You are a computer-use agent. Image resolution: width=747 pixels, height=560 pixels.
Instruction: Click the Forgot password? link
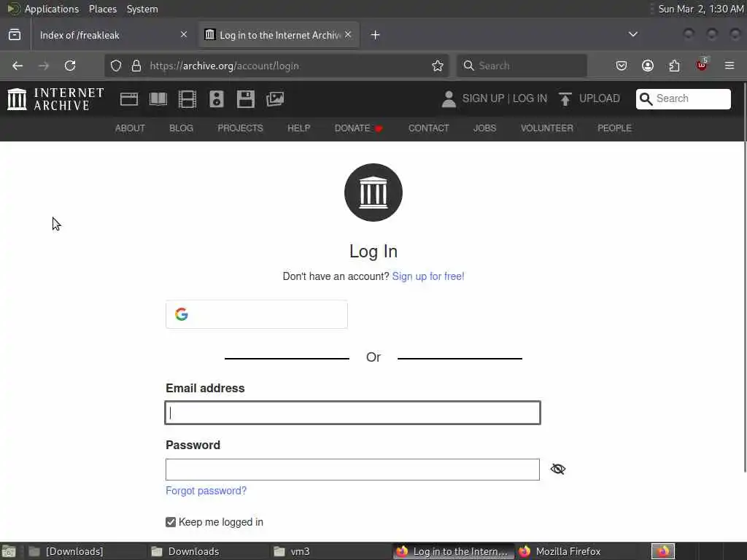pyautogui.click(x=206, y=491)
